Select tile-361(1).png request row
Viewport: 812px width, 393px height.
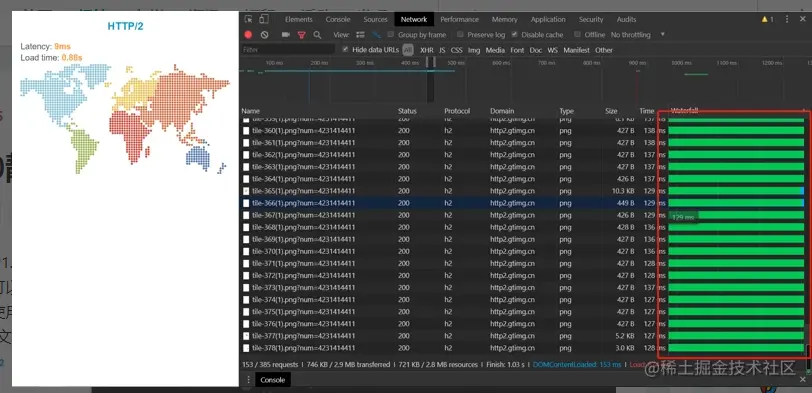coord(523,142)
